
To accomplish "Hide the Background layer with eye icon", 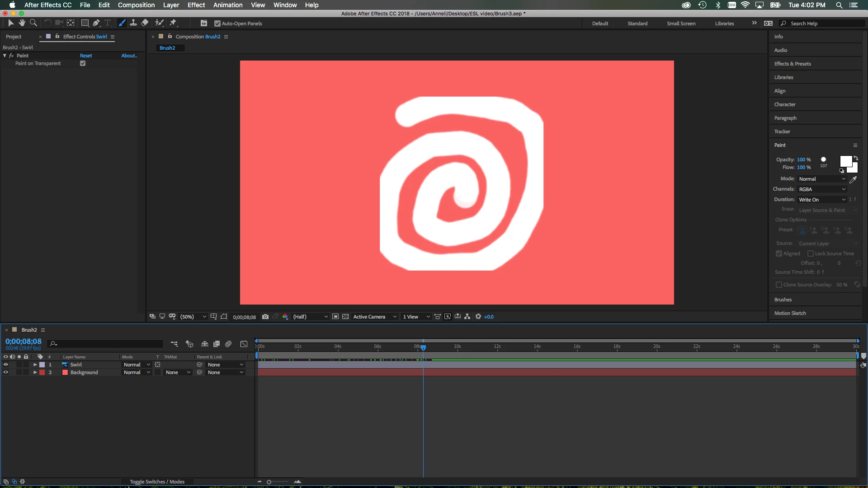I will [x=5, y=372].
